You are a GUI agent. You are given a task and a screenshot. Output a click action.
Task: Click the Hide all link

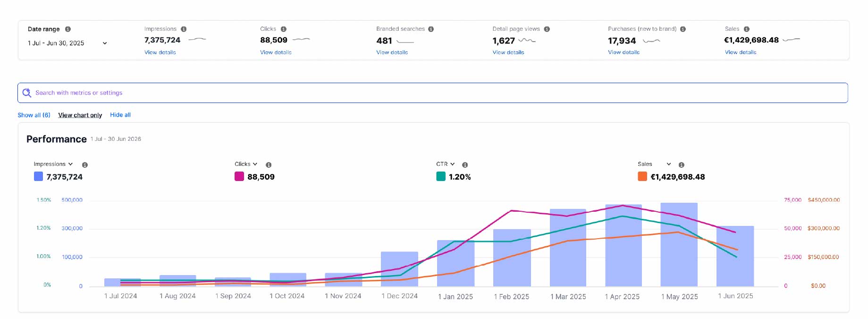click(x=120, y=115)
